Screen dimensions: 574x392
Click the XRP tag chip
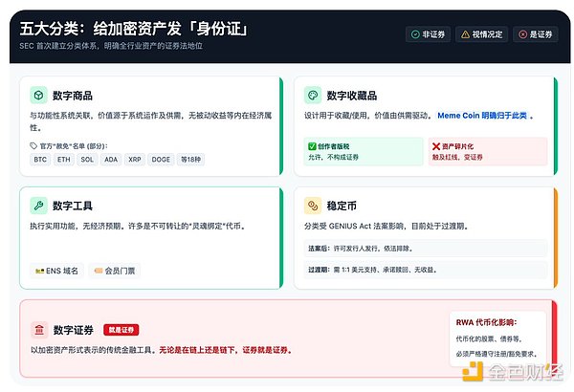(134, 160)
